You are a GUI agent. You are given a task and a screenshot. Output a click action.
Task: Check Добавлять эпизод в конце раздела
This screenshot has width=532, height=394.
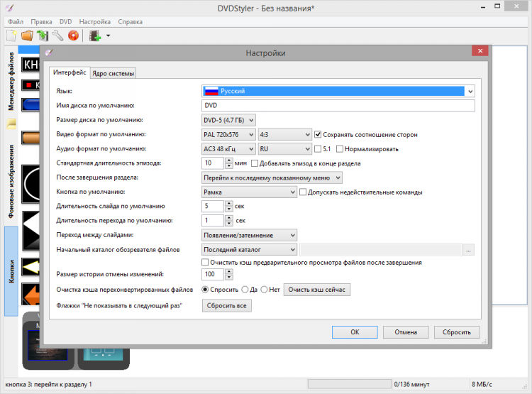point(255,163)
